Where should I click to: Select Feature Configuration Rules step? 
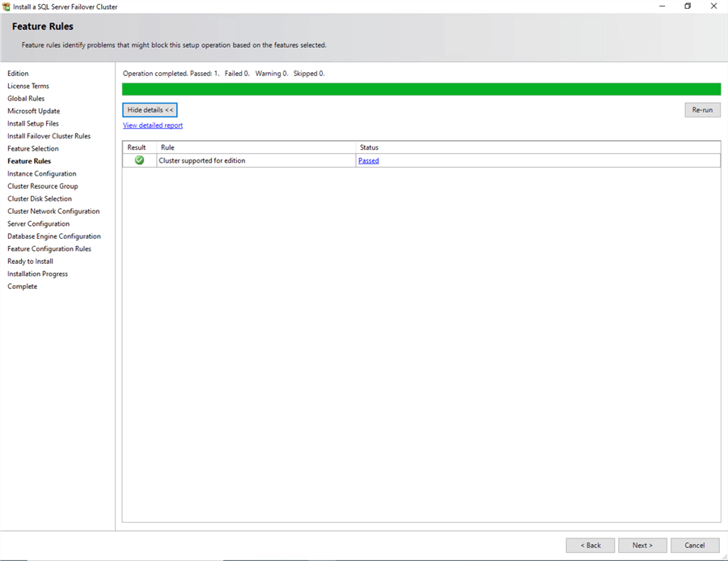(49, 249)
